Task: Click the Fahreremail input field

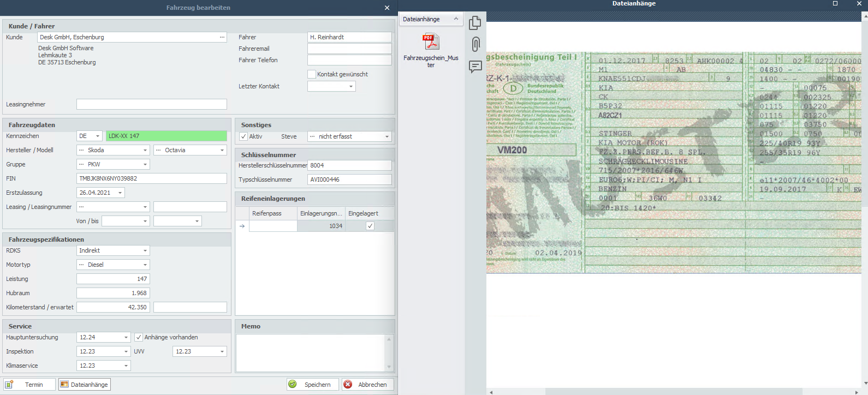Action: coord(349,49)
